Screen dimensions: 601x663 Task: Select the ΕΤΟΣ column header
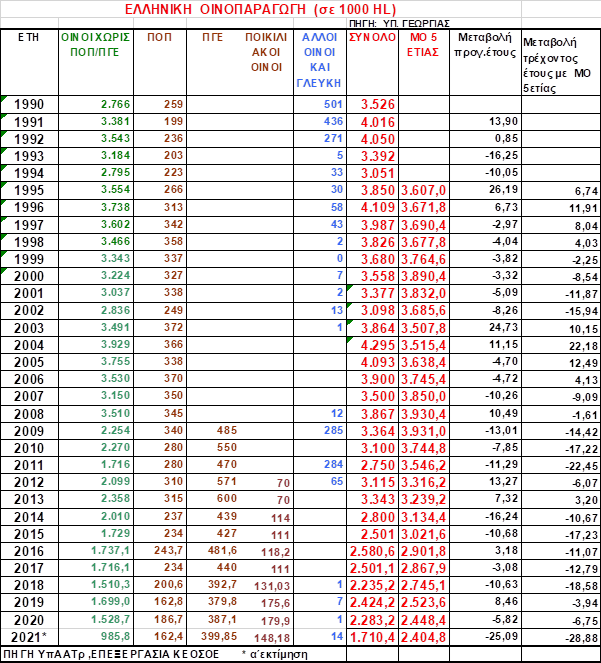pyautogui.click(x=29, y=36)
